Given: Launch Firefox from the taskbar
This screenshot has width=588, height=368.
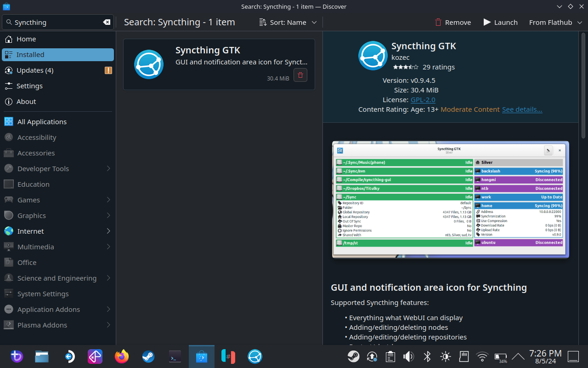Looking at the screenshot, I should click(x=122, y=356).
